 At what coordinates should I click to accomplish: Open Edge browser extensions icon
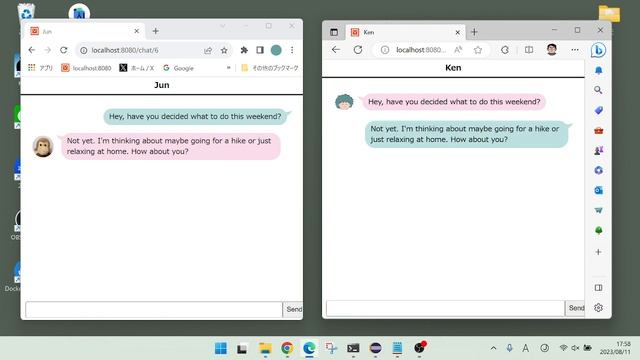(505, 50)
